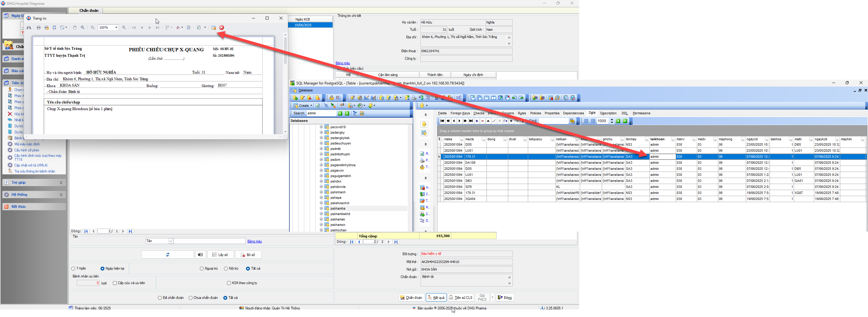The image size is (868, 317).
Task: Expand the pskhamha tree node
Action: pyautogui.click(x=321, y=208)
